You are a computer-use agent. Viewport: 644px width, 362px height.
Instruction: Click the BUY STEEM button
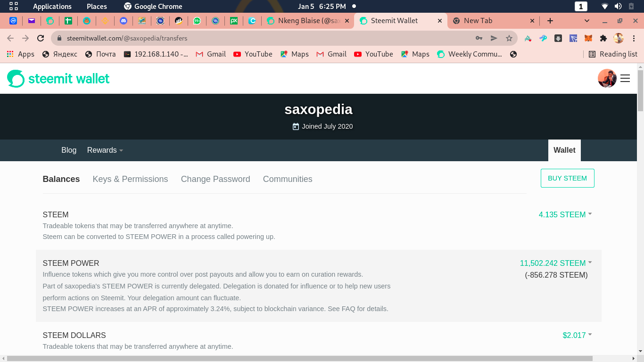[567, 178]
